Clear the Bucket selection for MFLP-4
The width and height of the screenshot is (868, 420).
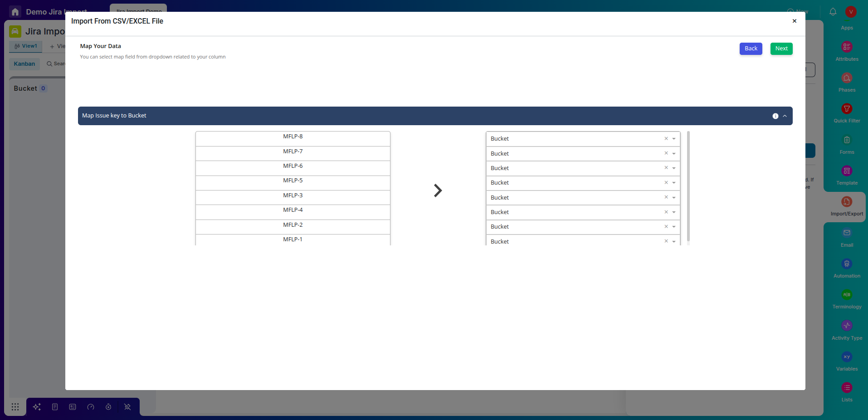point(666,212)
